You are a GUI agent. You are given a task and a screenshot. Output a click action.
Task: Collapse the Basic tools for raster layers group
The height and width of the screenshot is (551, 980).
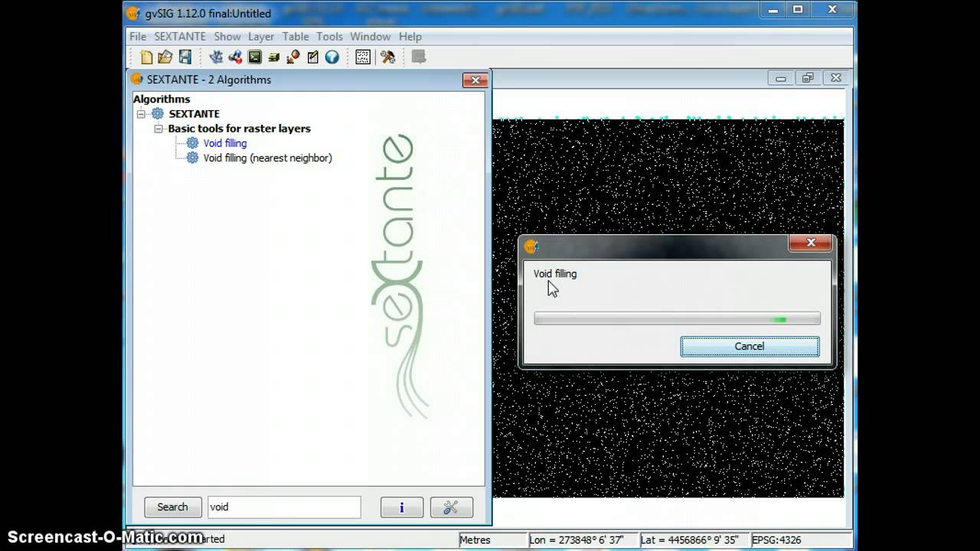[x=158, y=129]
